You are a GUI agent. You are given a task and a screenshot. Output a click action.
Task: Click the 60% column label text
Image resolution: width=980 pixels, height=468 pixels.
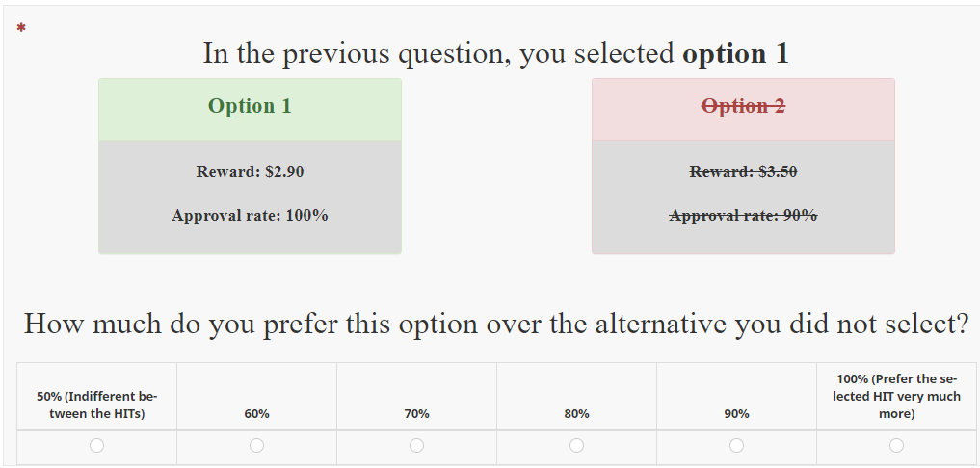point(256,414)
